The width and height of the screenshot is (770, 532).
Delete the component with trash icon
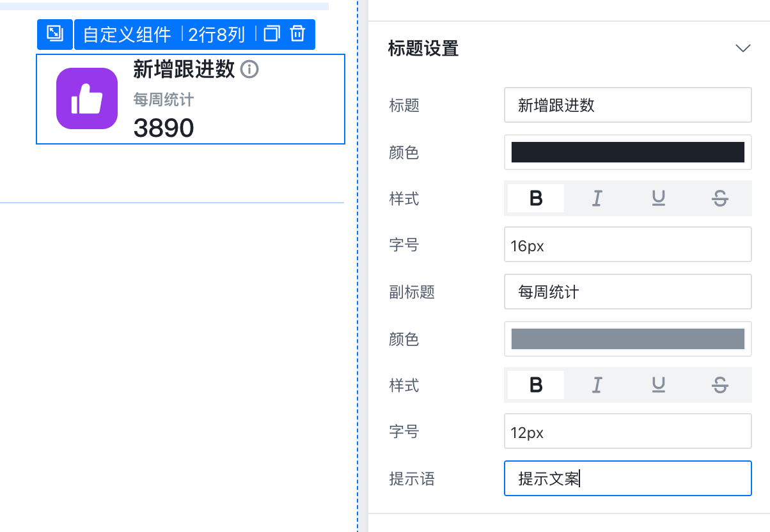[297, 34]
